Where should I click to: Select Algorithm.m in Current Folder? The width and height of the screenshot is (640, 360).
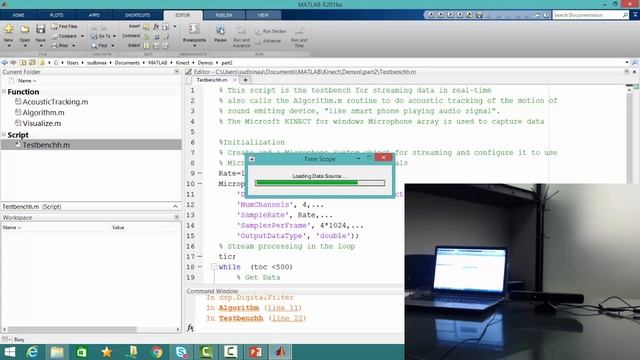coord(43,112)
